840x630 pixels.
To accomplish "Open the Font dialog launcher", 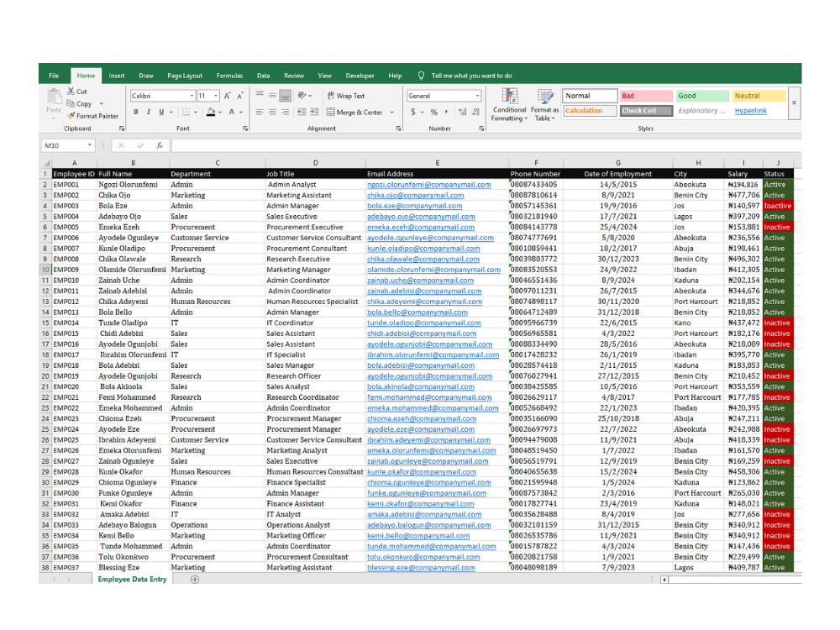I will click(245, 129).
